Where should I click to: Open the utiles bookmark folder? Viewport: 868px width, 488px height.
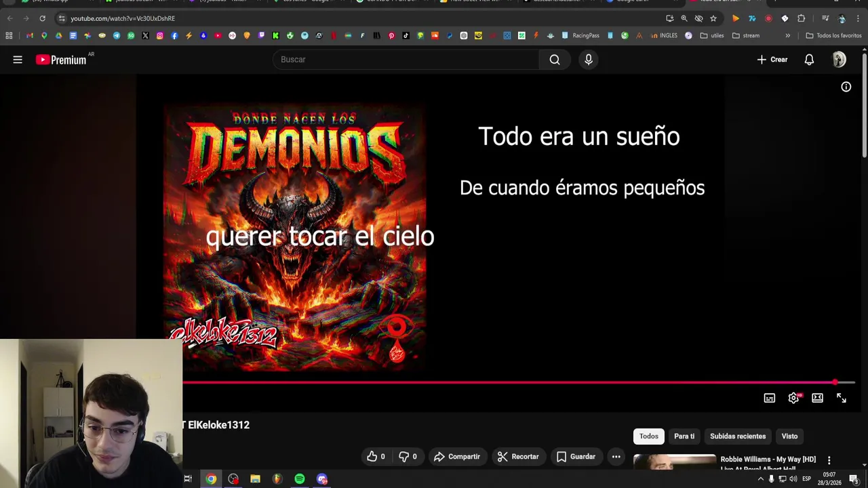pos(712,35)
